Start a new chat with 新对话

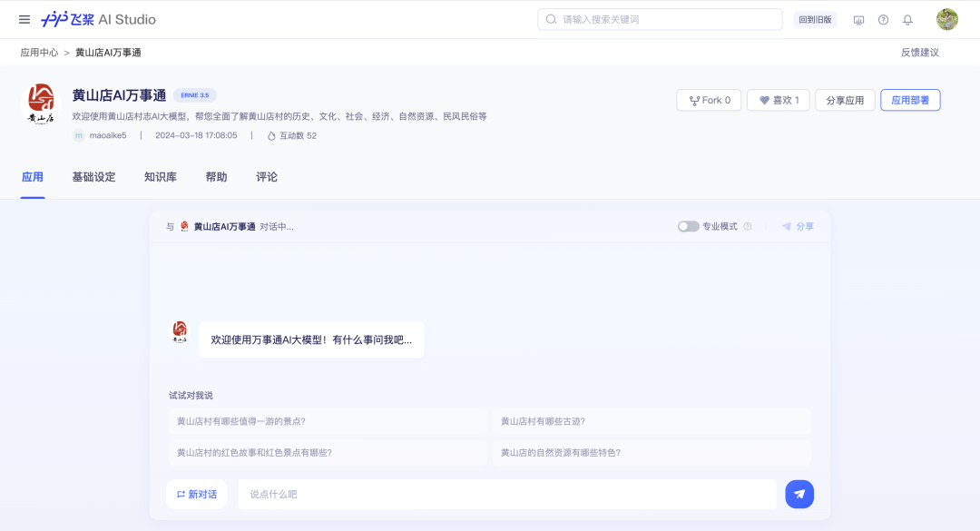197,494
